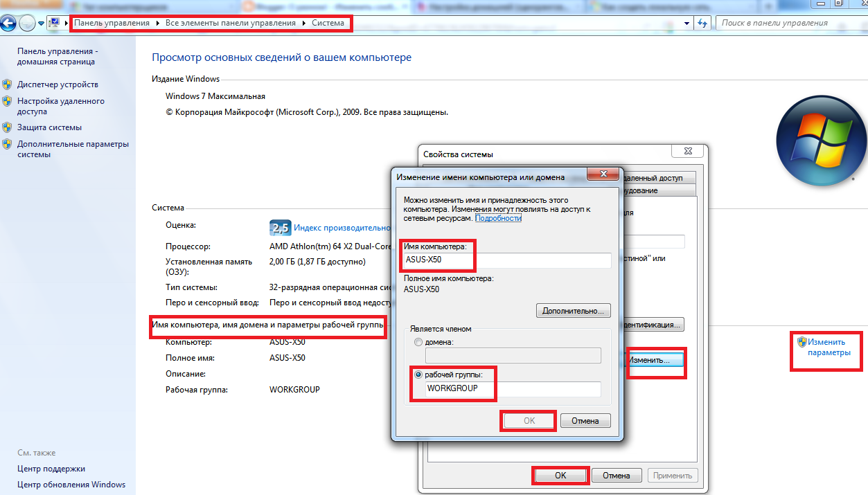Click the Тип системы label
Viewport: 868px width, 495px height.
[x=191, y=287]
